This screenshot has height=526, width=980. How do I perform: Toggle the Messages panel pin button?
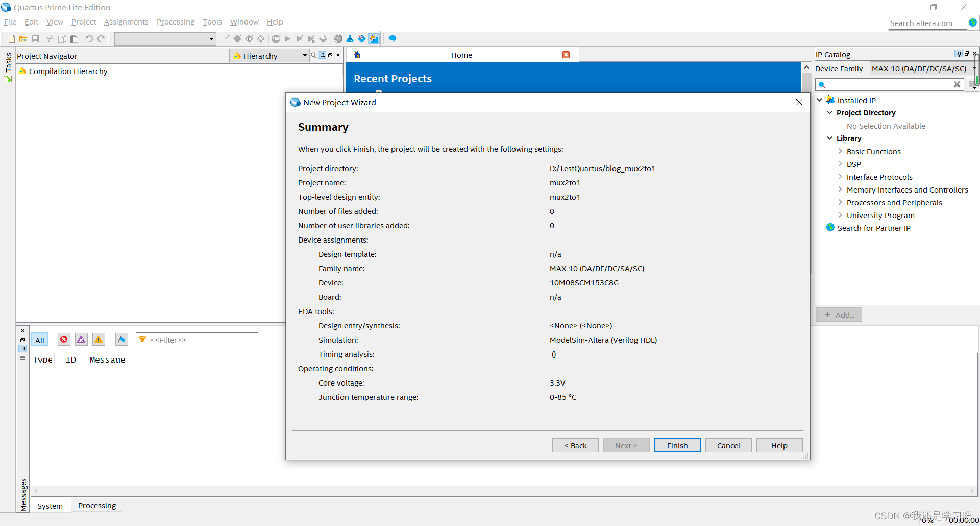(x=22, y=349)
